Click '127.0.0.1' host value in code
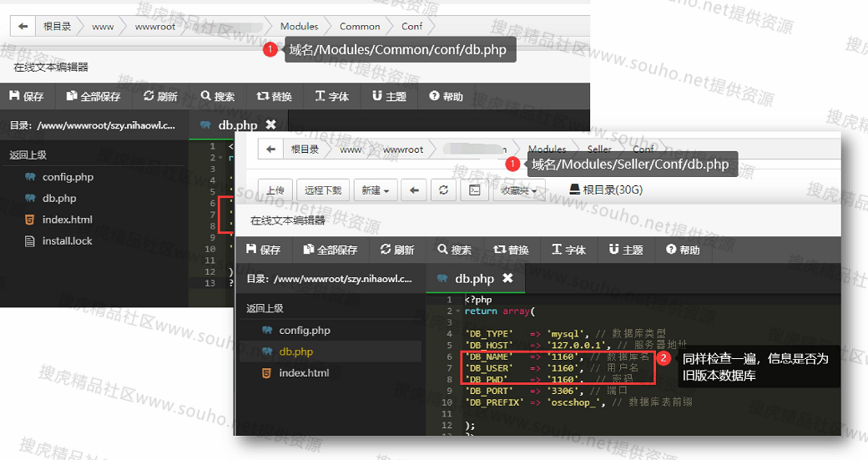Image resolution: width=868 pixels, height=460 pixels. pyautogui.click(x=578, y=346)
